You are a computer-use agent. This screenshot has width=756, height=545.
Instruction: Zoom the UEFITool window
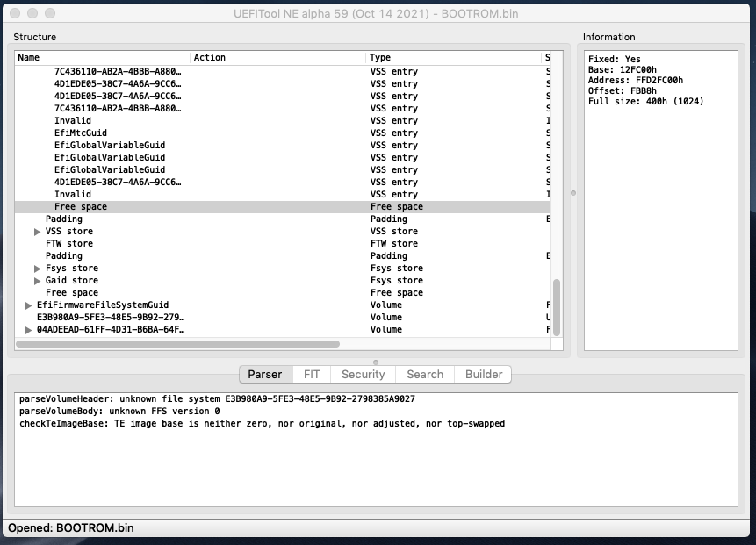point(50,13)
